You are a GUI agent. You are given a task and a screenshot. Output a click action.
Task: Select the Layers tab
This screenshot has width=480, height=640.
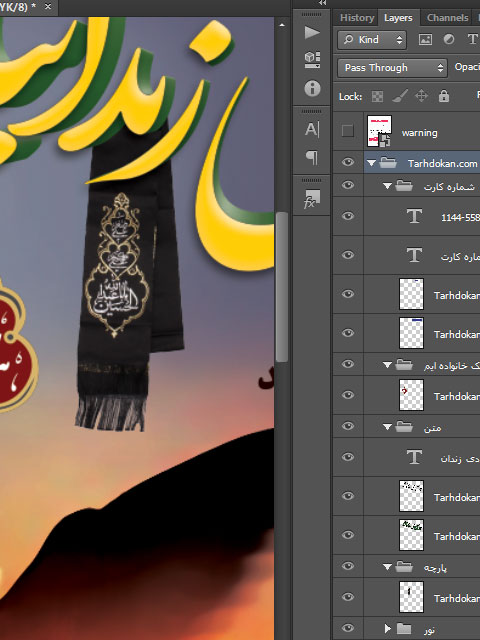[398, 18]
